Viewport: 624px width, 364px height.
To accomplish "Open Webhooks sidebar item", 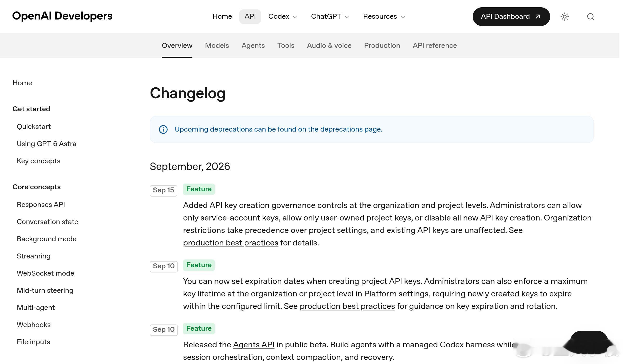I will pyautogui.click(x=34, y=325).
